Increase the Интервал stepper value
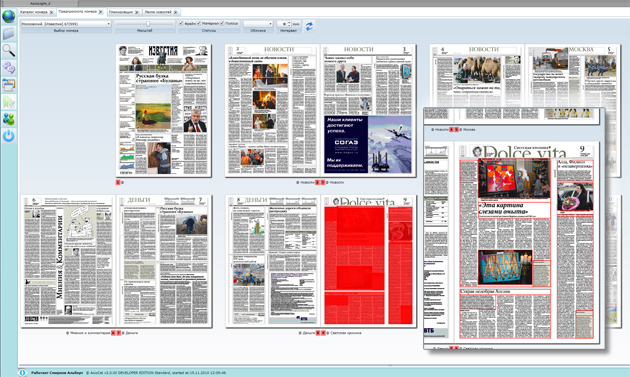This screenshot has height=377, width=630. 289,23
